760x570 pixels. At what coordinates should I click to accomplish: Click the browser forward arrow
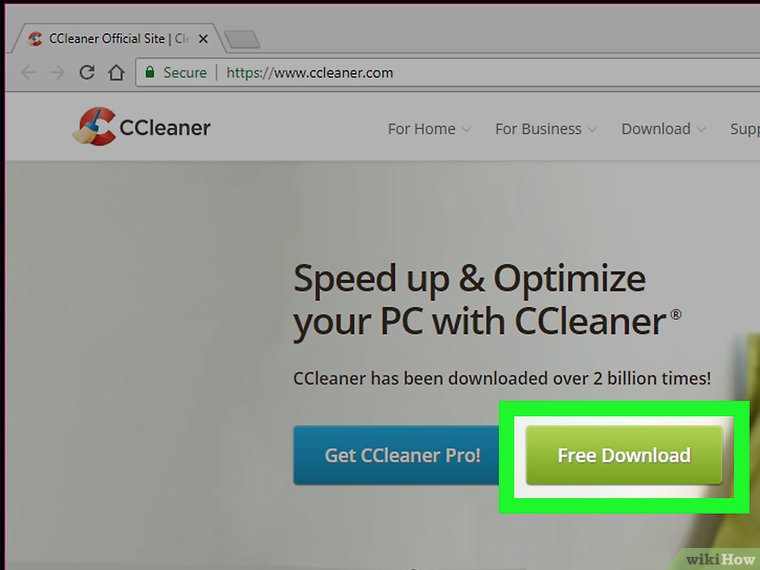pyautogui.click(x=58, y=73)
